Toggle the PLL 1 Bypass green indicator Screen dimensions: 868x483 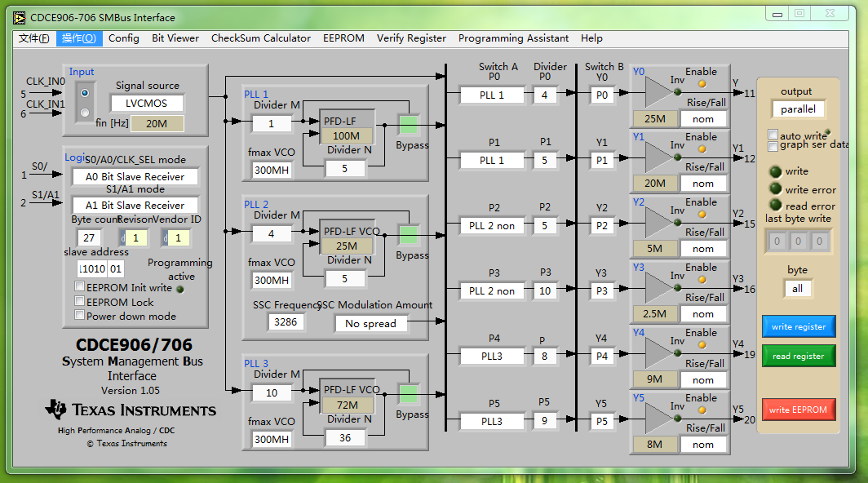408,124
